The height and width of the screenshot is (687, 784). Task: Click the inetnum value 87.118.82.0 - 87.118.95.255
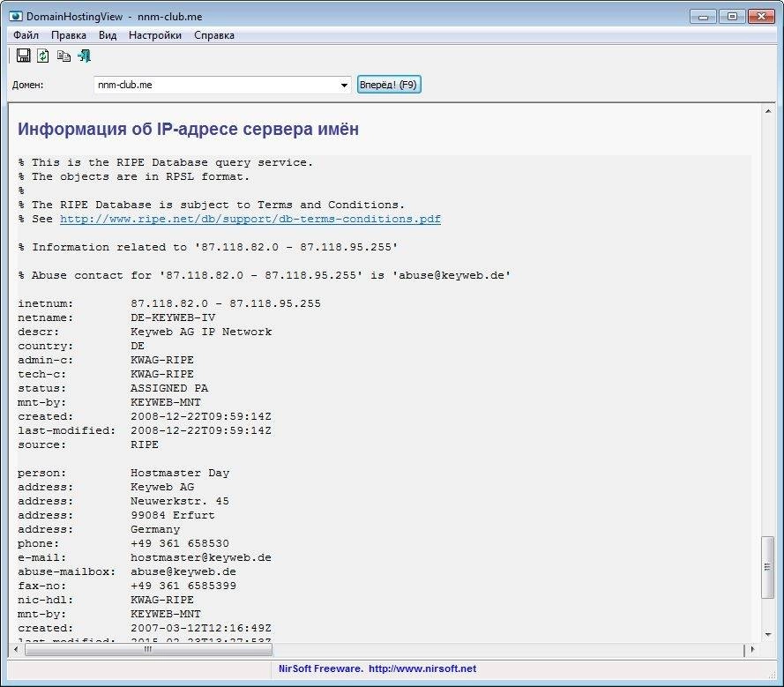point(226,303)
